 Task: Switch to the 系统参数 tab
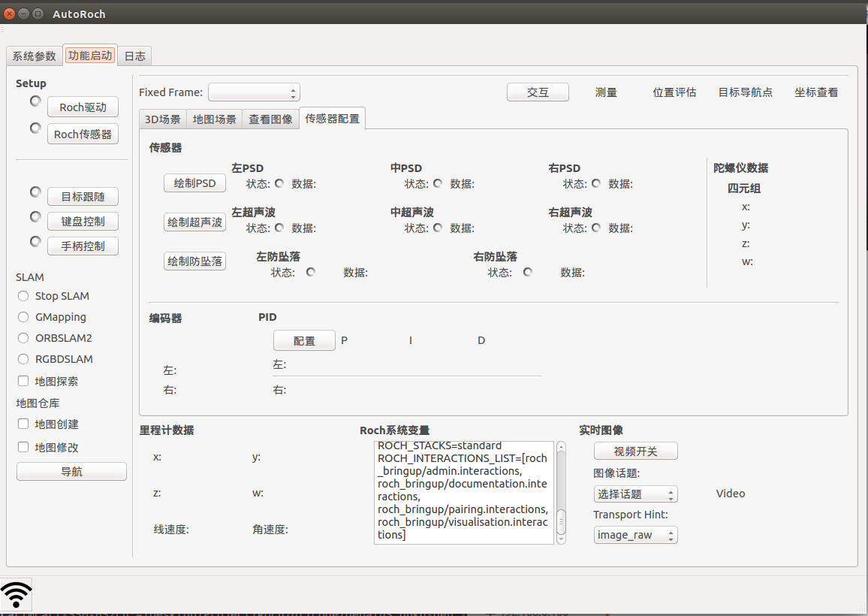coord(34,56)
